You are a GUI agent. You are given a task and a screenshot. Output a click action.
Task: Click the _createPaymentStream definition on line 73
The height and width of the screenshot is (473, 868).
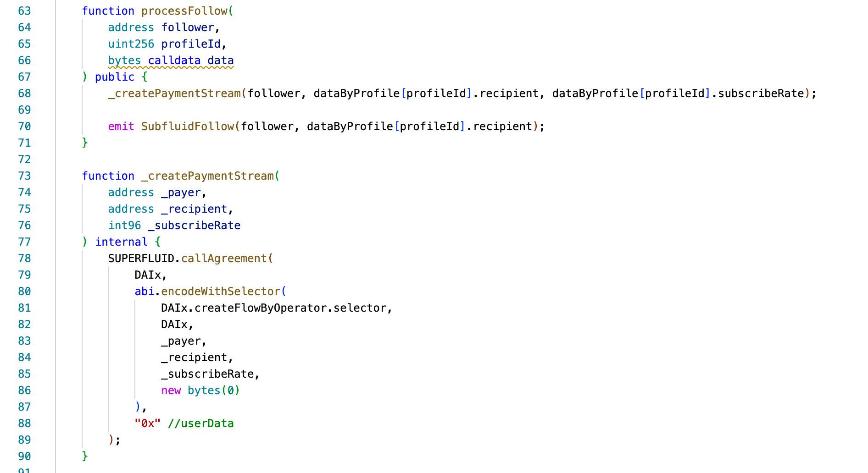pos(207,176)
